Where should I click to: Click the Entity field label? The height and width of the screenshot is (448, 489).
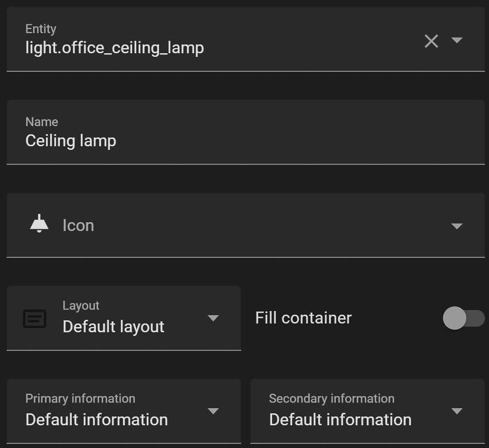tap(41, 29)
